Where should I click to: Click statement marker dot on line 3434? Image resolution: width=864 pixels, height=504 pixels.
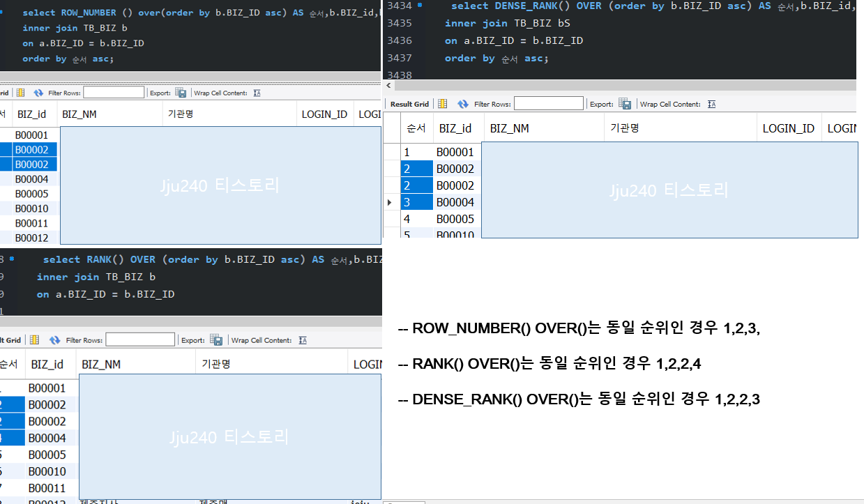420,5
